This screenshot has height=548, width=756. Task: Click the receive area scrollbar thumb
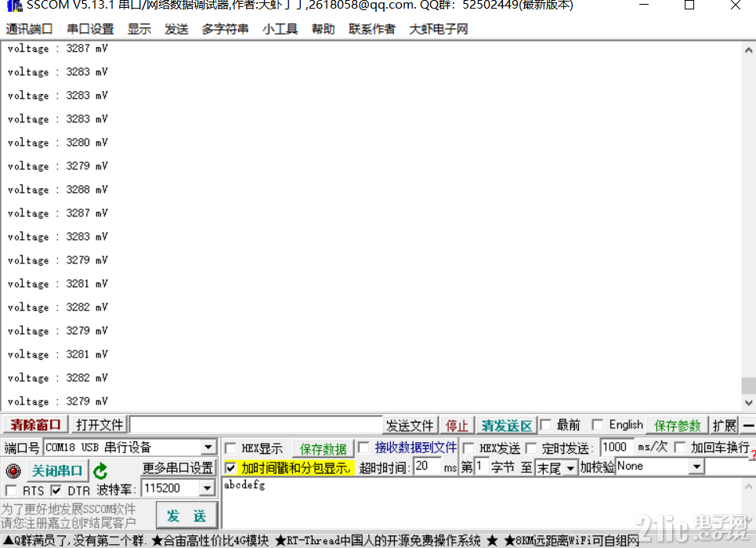pos(748,386)
